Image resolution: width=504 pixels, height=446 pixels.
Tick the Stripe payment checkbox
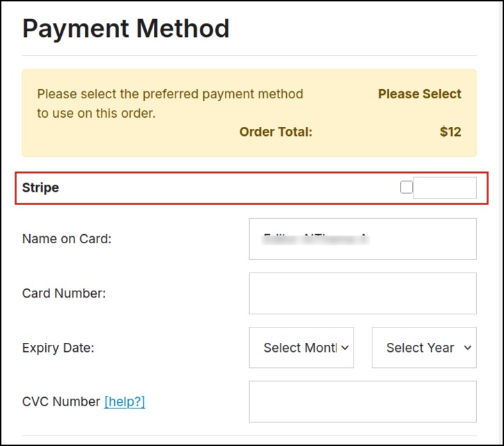407,187
